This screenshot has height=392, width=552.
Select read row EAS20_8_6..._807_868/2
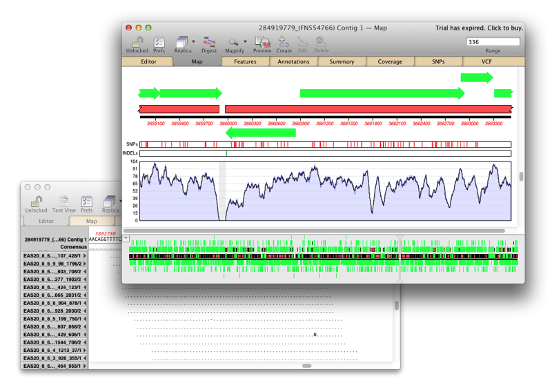(55, 327)
